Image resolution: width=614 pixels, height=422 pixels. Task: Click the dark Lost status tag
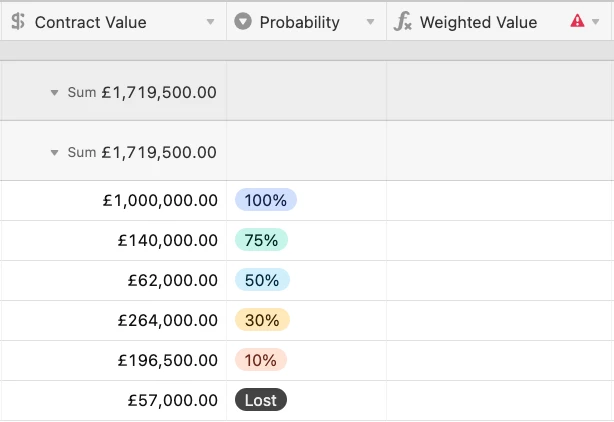(x=261, y=400)
